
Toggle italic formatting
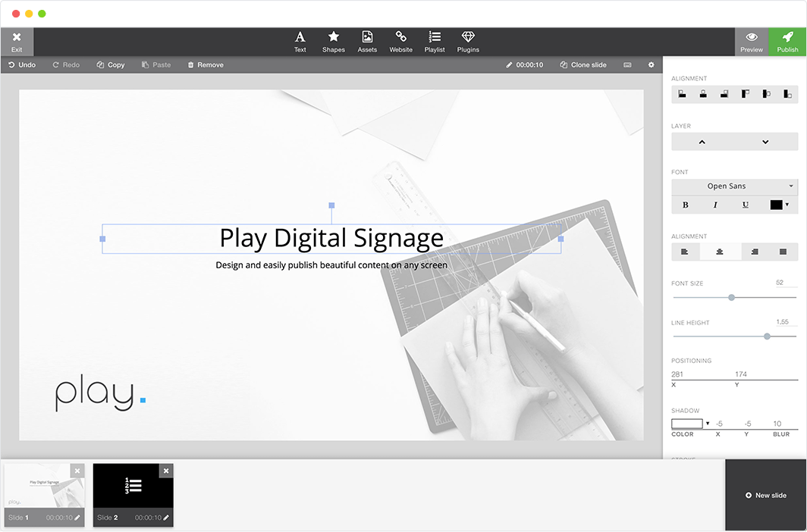pos(715,205)
